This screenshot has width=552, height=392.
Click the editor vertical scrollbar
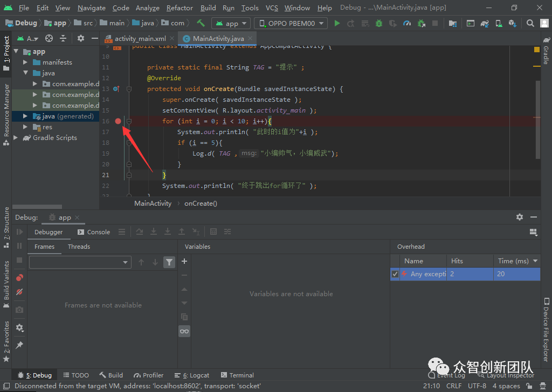[537, 120]
